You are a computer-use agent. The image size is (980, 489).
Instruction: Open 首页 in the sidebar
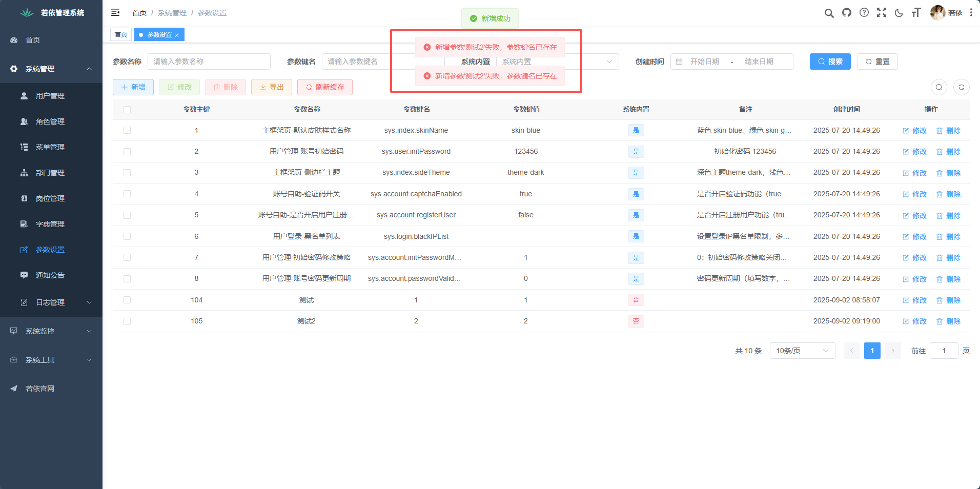coord(51,40)
